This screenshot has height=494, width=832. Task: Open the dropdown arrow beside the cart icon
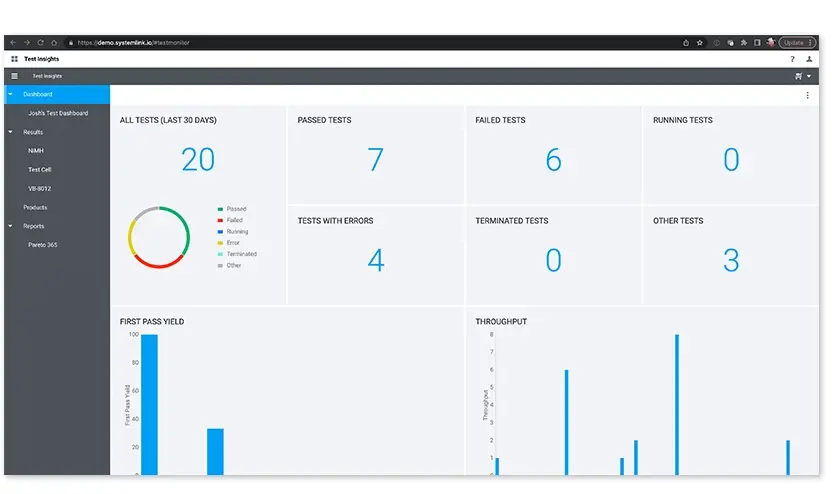(x=809, y=76)
